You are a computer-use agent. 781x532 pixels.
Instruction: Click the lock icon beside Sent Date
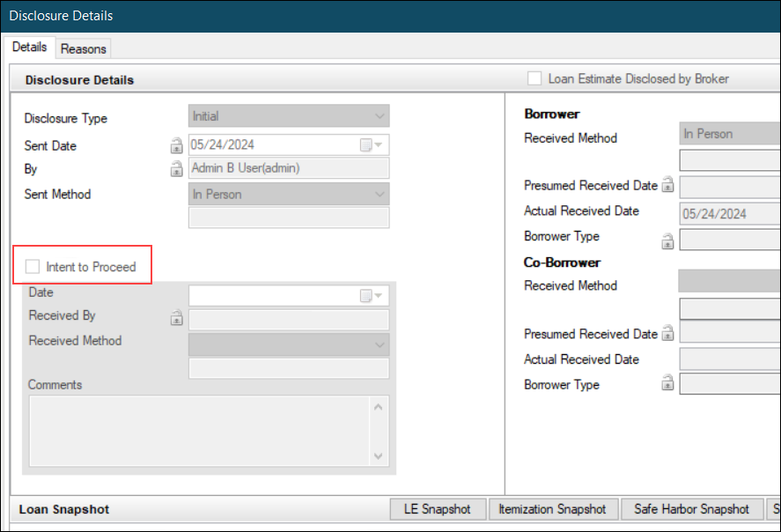[x=176, y=145]
